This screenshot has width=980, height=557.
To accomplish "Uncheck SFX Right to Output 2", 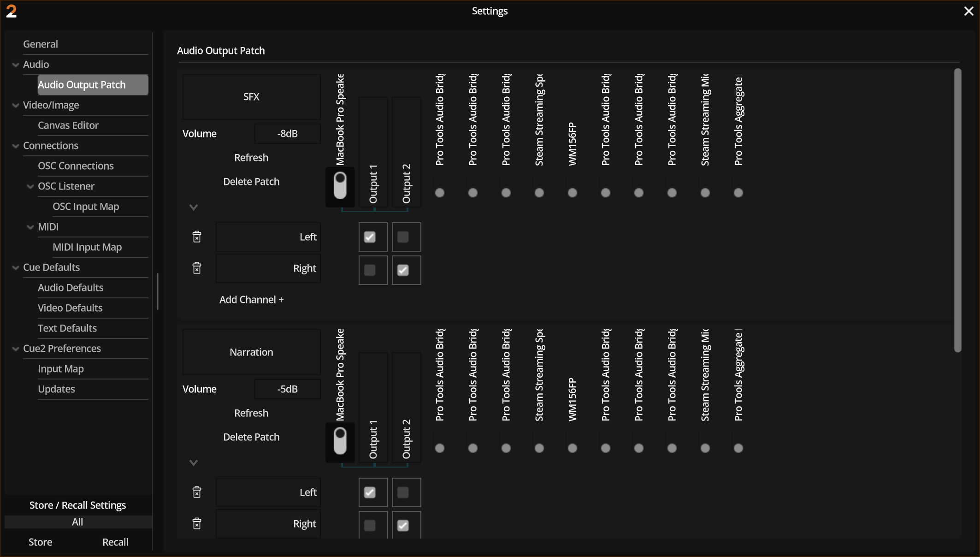I will point(403,270).
